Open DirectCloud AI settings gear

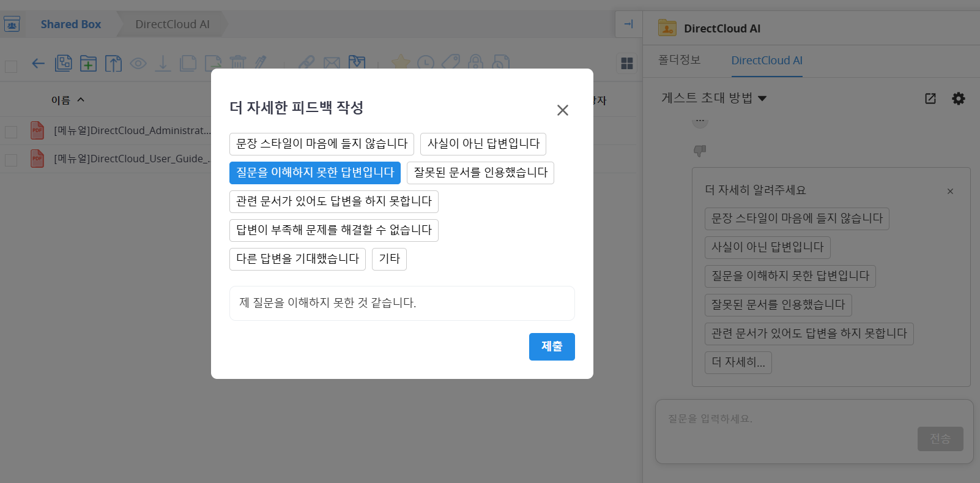958,99
